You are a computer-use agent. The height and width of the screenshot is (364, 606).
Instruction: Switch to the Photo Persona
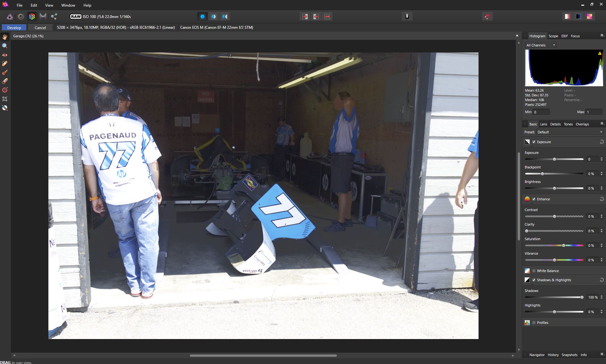[x=10, y=16]
